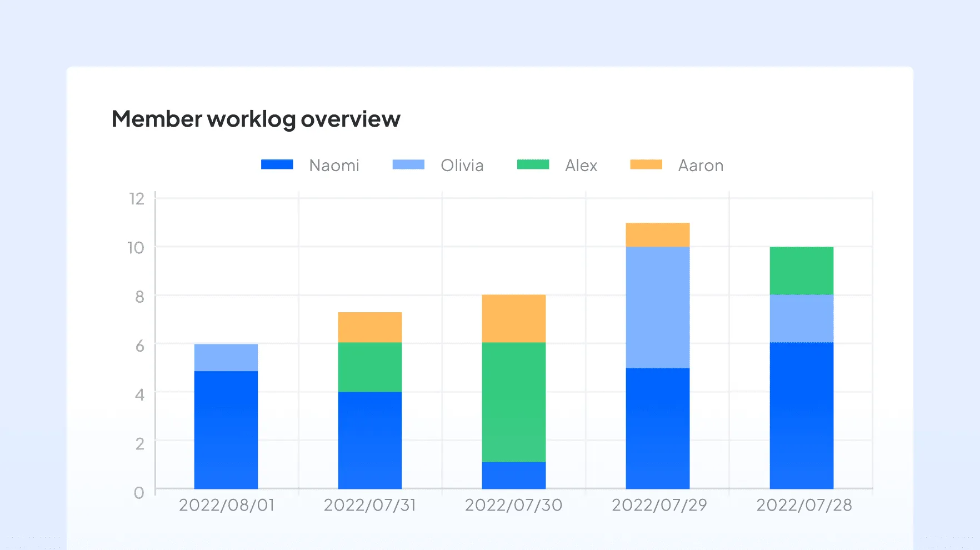The height and width of the screenshot is (550, 980).
Task: Toggle the Naomi series via legend label
Action: tap(334, 166)
